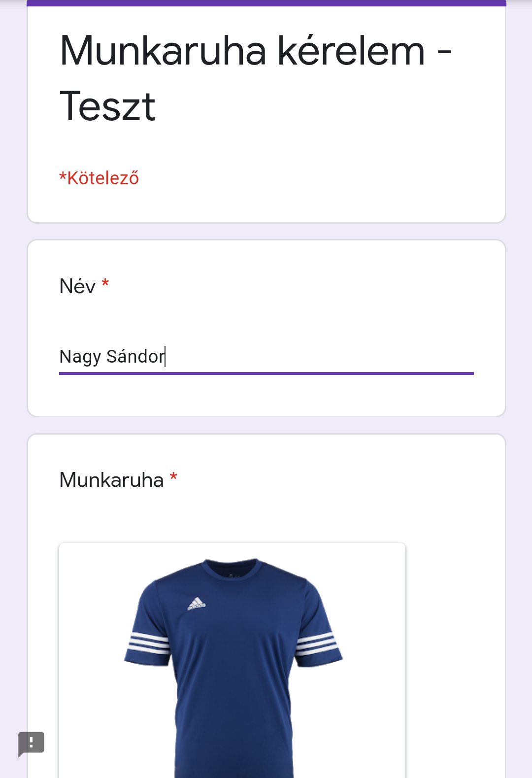Open the report a problem feedback icon

31,743
